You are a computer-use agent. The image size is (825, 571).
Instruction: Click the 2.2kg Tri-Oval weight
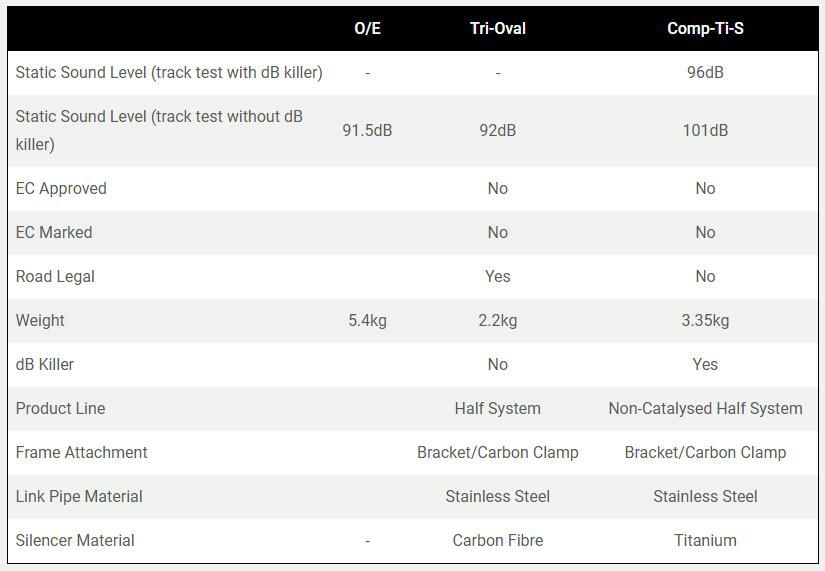[x=497, y=320]
